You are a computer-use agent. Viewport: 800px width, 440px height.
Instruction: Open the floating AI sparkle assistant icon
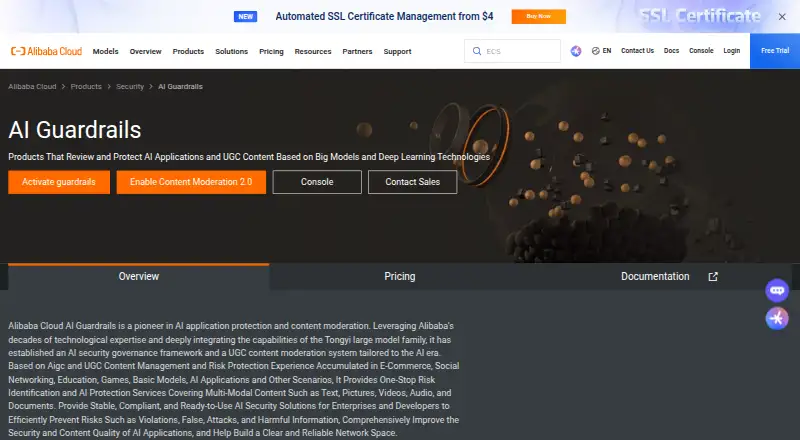point(777,318)
